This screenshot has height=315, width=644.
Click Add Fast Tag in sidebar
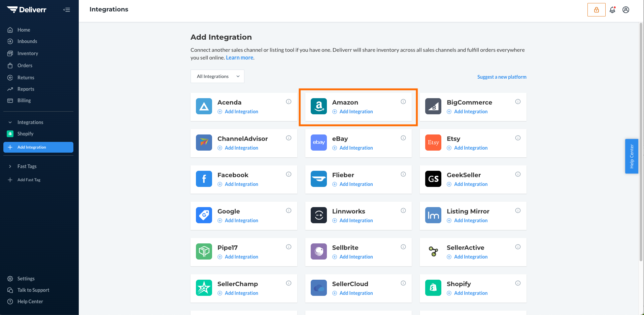(x=29, y=180)
